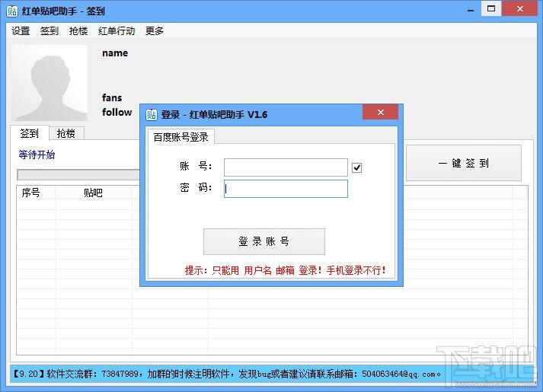
Task: Open the 签到 menu in menu bar
Action: pos(50,30)
